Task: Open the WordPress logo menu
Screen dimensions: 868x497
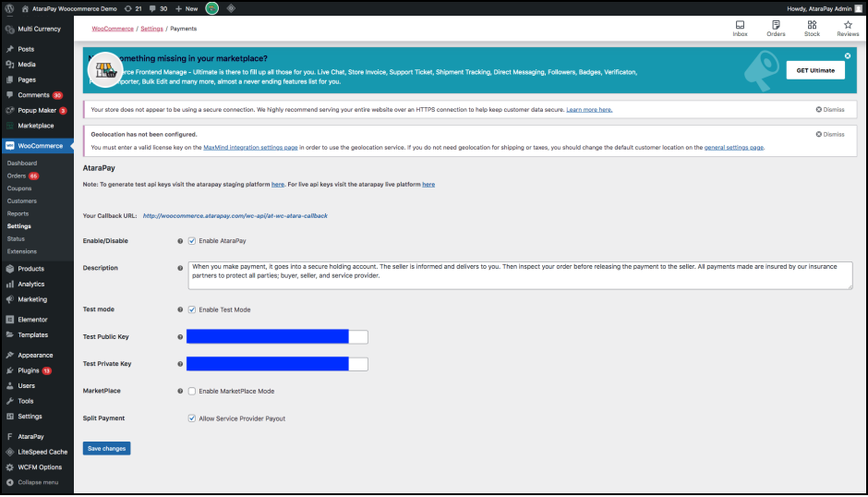Action: point(9,8)
